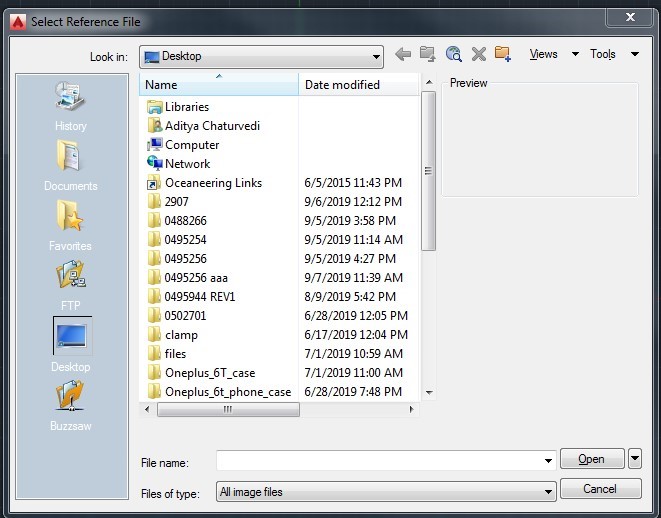
Task: Expand the Open button options arrow
Action: coord(635,459)
